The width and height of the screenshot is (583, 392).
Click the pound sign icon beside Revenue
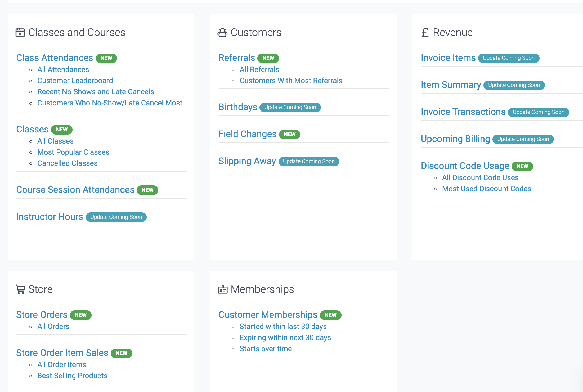(x=425, y=33)
